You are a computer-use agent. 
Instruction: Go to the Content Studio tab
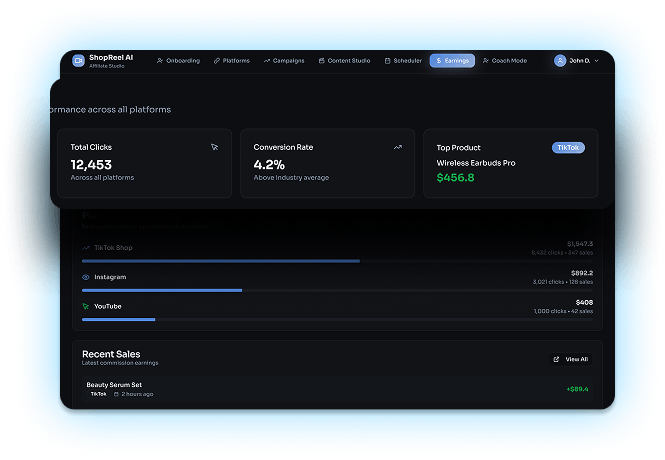point(344,61)
